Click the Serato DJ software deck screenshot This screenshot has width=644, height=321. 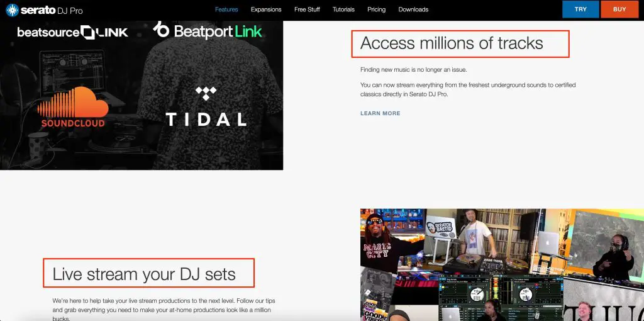click(501, 298)
